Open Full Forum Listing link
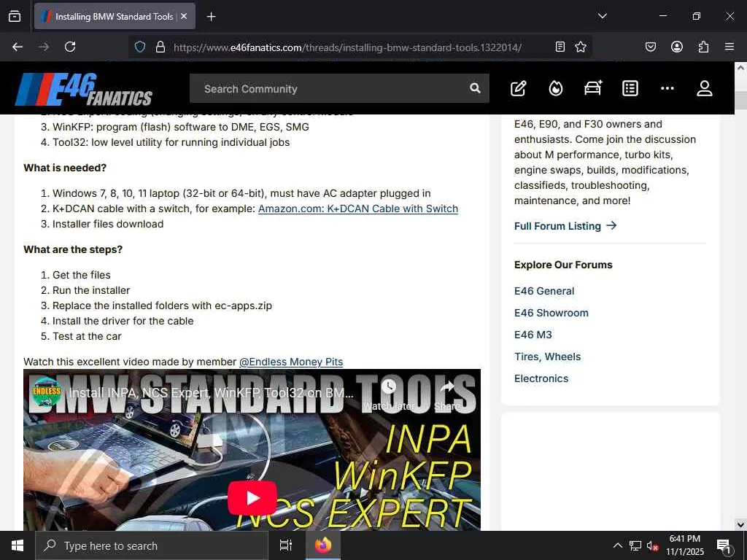747x560 pixels. (x=565, y=226)
